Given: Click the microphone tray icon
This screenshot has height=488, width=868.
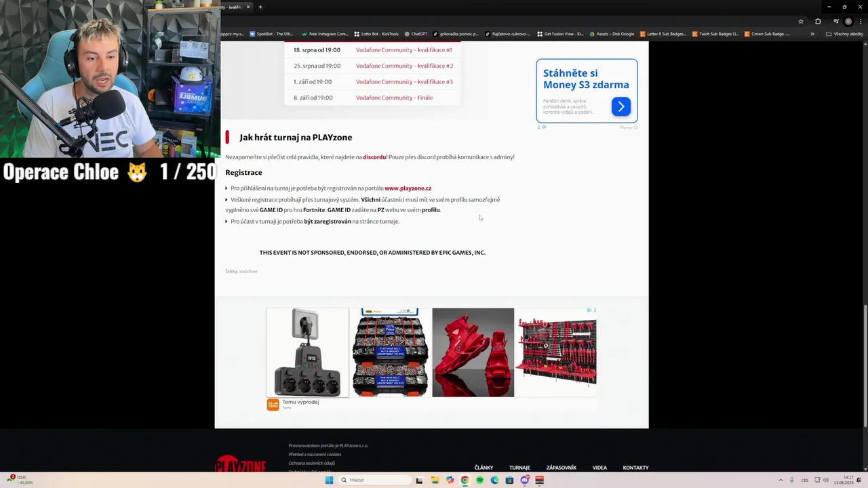Looking at the screenshot, I should pos(791,480).
